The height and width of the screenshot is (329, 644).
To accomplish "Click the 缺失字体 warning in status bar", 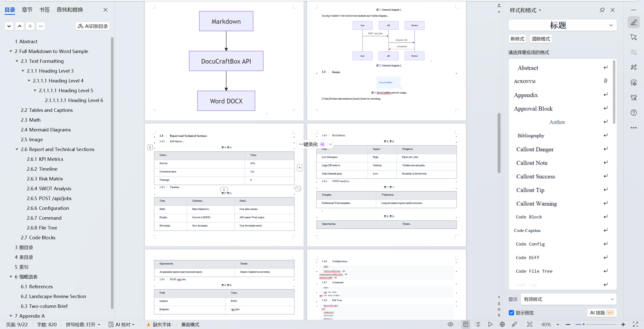I will click(159, 324).
